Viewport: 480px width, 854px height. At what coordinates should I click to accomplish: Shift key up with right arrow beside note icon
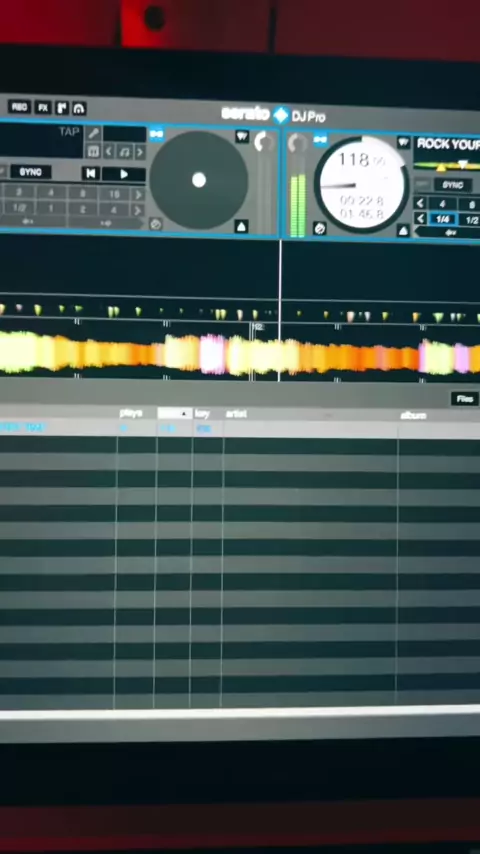[x=139, y=152]
